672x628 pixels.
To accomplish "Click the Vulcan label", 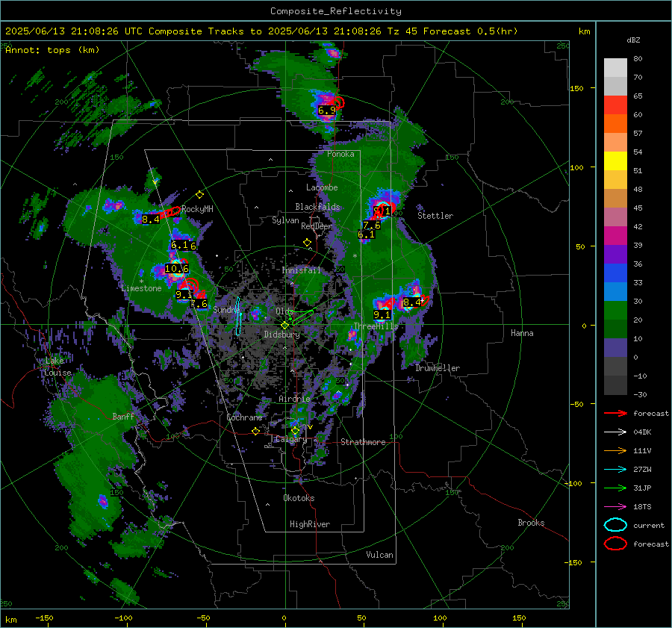I will click(379, 555).
